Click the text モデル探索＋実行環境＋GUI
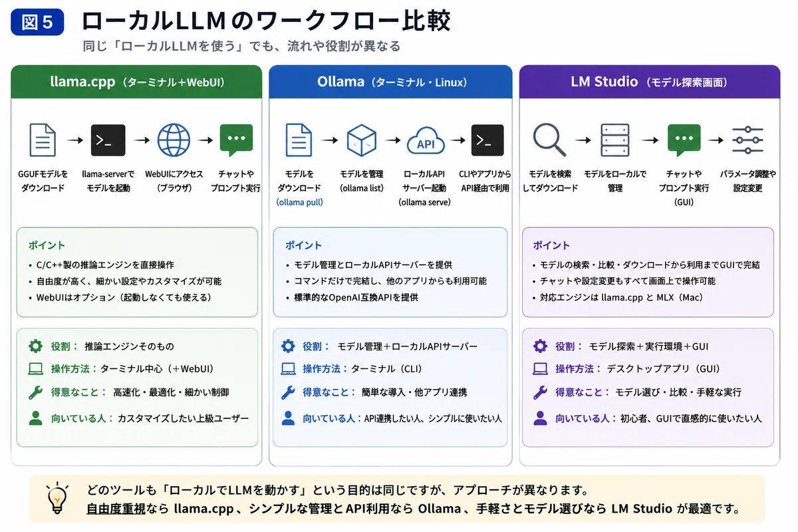Viewport: 798px width, 532px height. tap(649, 346)
